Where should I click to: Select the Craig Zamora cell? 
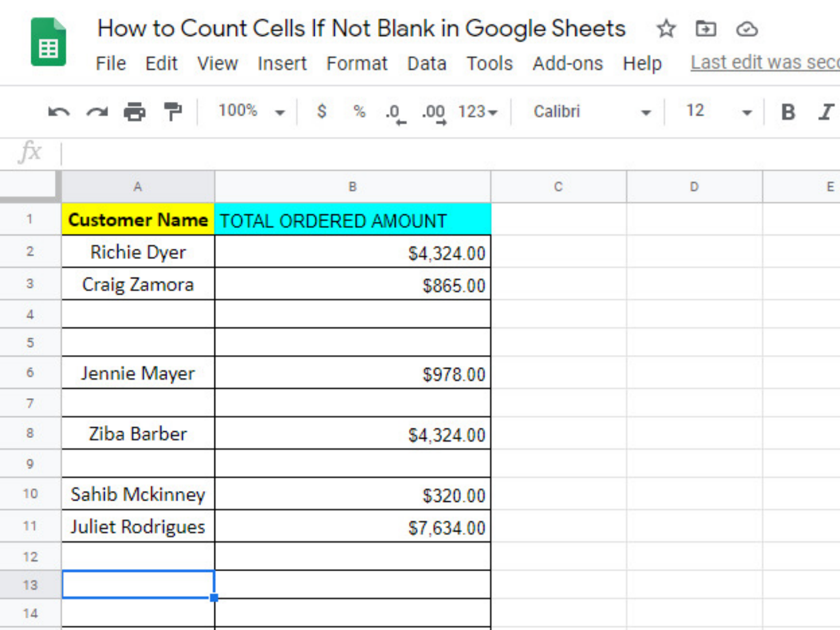[x=138, y=284]
